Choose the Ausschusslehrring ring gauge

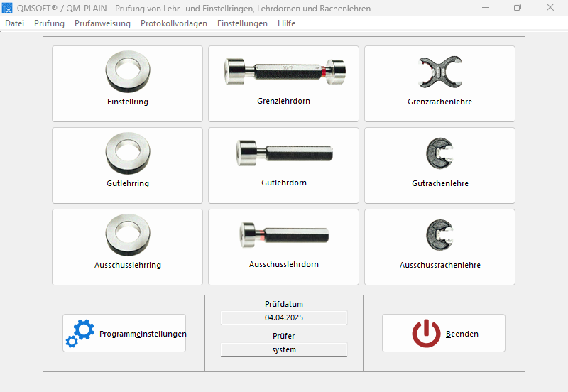point(127,247)
